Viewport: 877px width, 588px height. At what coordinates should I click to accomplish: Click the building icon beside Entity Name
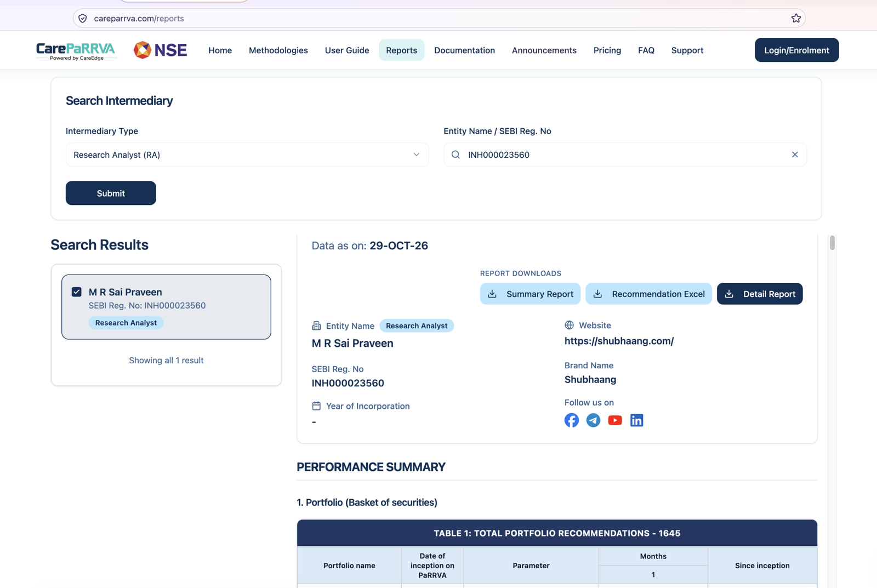pyautogui.click(x=316, y=326)
